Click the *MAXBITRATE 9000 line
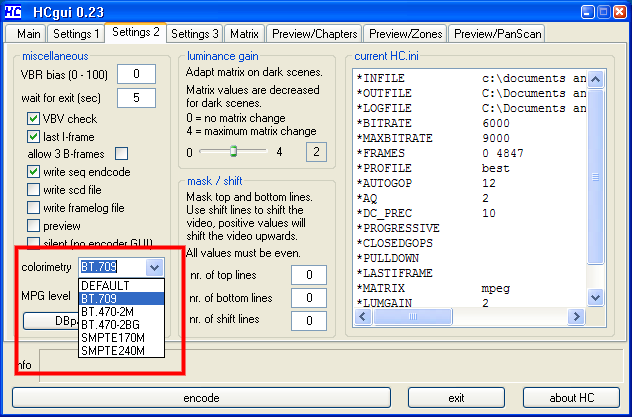Image resolution: width=632 pixels, height=417 pixels. coord(433,138)
